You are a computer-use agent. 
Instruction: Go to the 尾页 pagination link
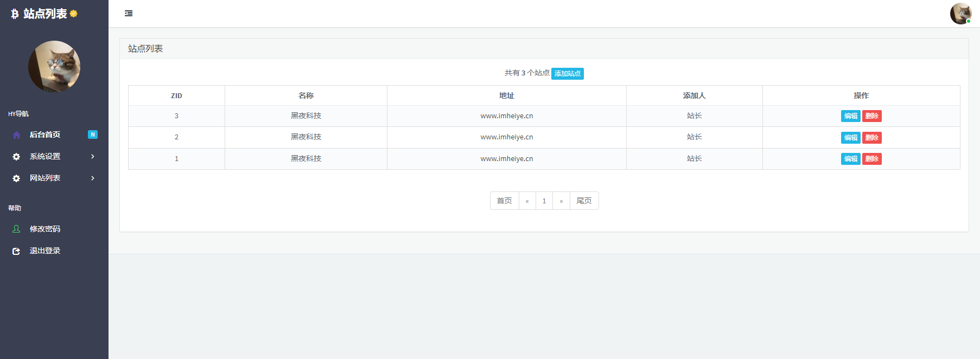(x=584, y=201)
